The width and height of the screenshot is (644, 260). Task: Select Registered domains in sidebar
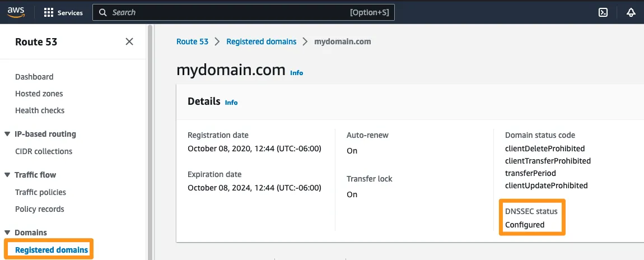pyautogui.click(x=52, y=250)
